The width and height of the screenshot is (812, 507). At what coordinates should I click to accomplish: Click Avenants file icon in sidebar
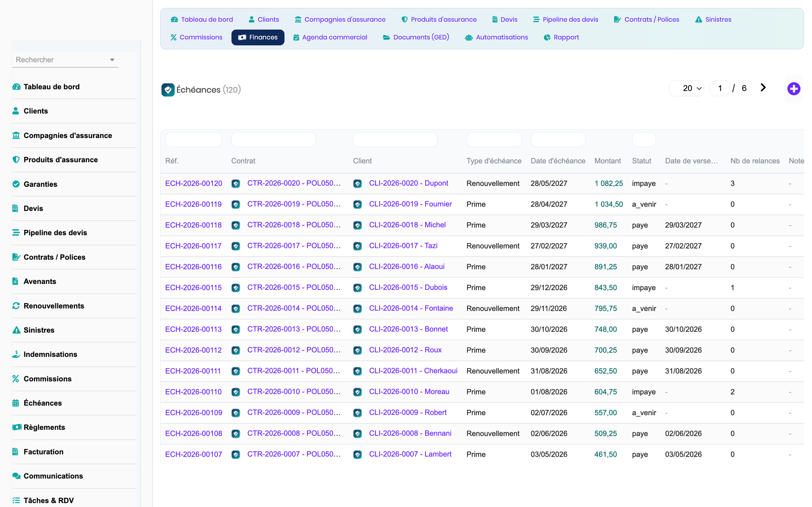click(x=15, y=281)
